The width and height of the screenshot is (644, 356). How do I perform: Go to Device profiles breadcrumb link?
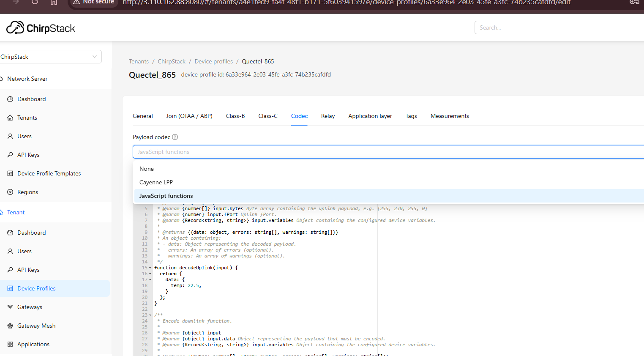[x=213, y=61]
